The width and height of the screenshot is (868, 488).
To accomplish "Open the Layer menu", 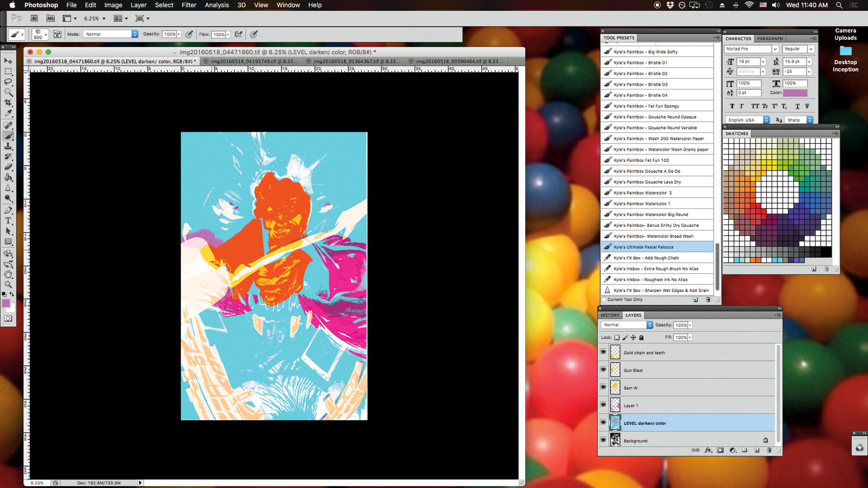I will pyautogui.click(x=138, y=5).
